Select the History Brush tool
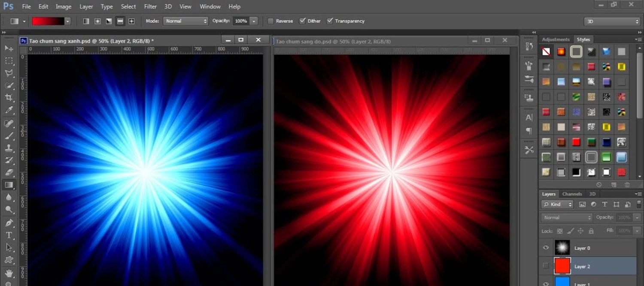The image size is (644, 286). click(9, 161)
